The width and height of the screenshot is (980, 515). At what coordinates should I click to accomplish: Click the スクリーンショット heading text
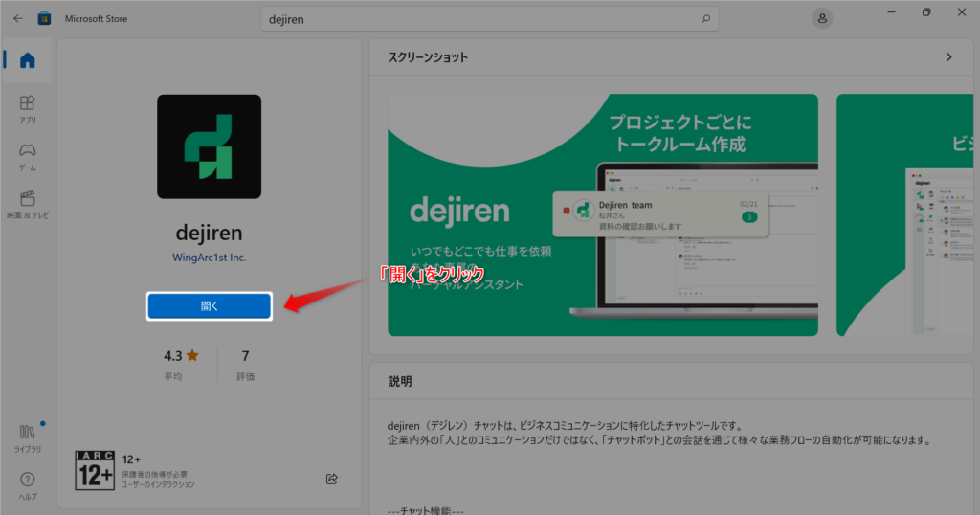coord(428,57)
